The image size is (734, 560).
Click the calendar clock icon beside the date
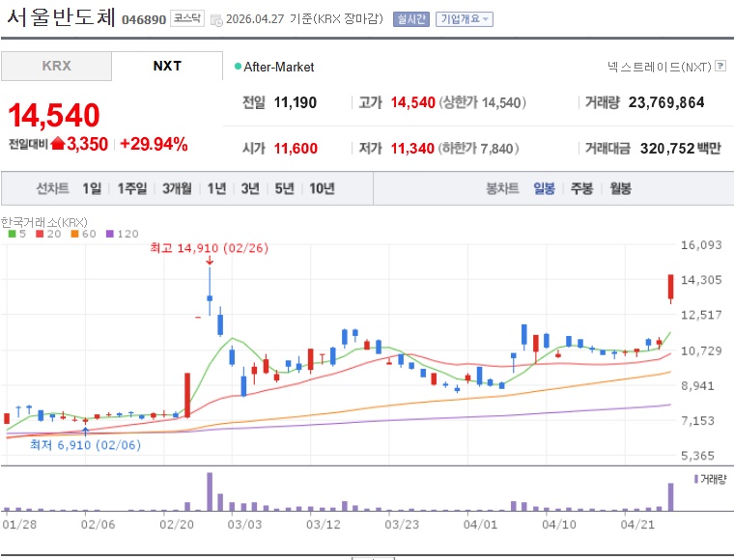216,20
